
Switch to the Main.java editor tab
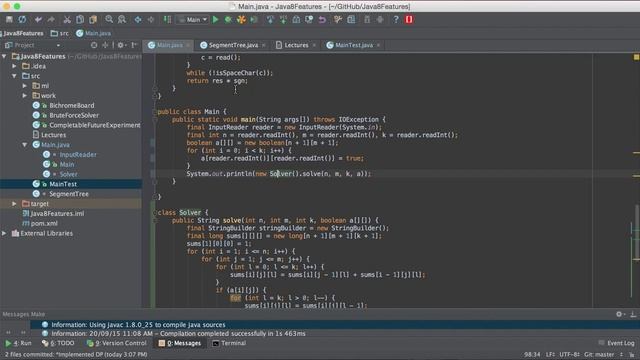tap(169, 45)
